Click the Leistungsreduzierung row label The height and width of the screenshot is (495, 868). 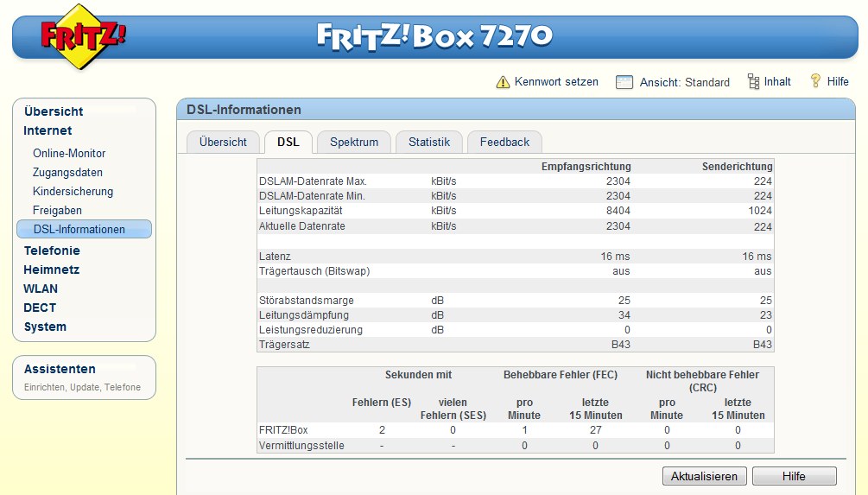311,330
